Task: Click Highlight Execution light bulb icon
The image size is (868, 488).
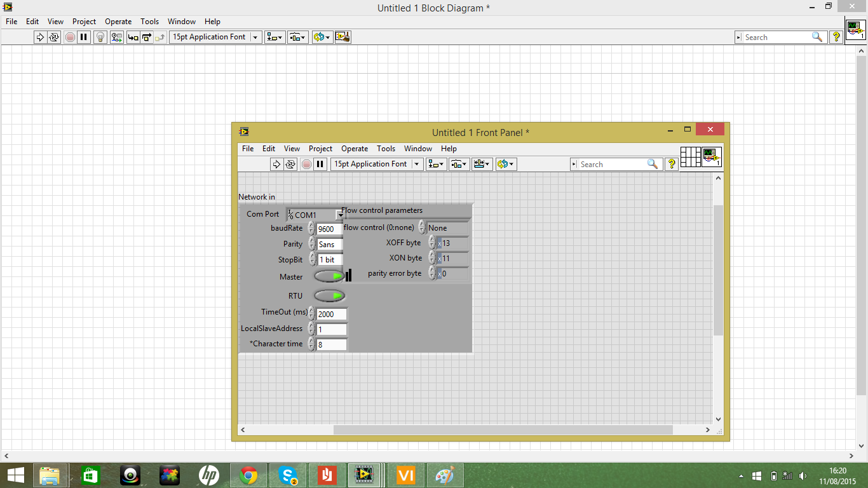Action: click(x=100, y=37)
